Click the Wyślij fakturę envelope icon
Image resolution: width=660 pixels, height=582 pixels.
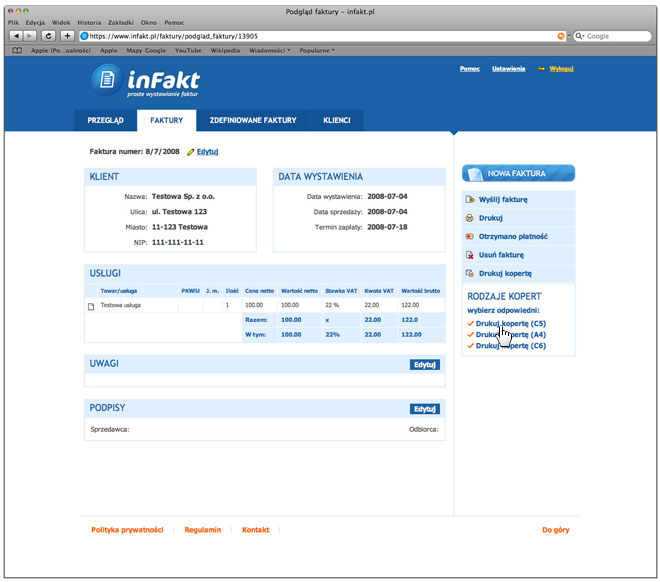pos(470,199)
